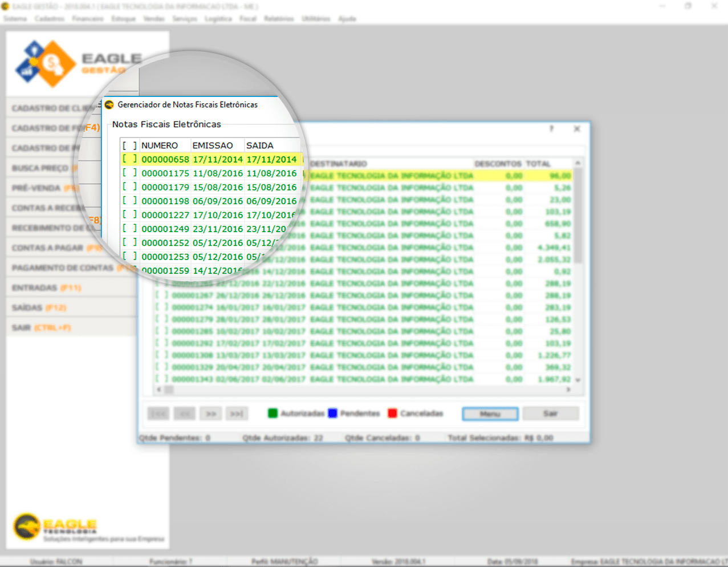The image size is (728, 567).
Task: Open the Cadastros menu
Action: tap(50, 19)
